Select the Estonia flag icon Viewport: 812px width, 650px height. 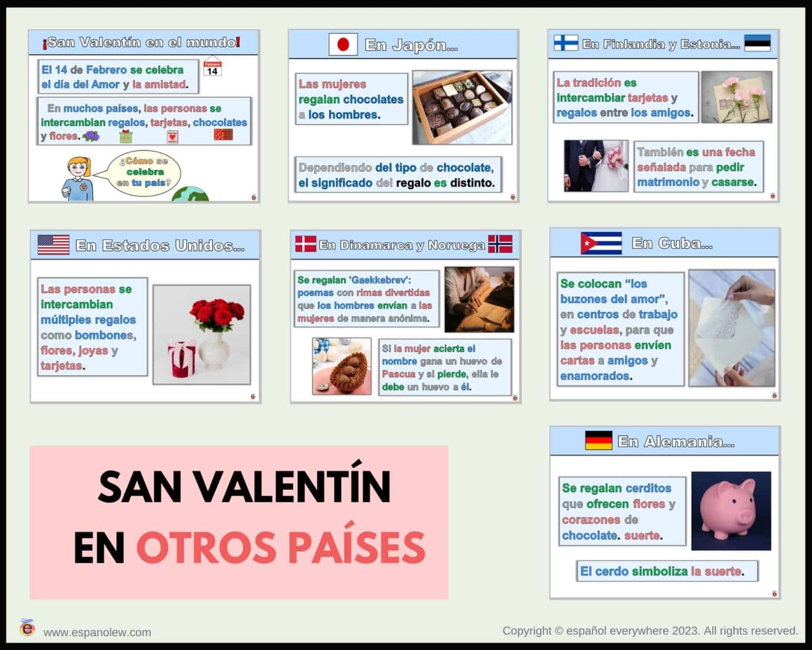coord(758,43)
